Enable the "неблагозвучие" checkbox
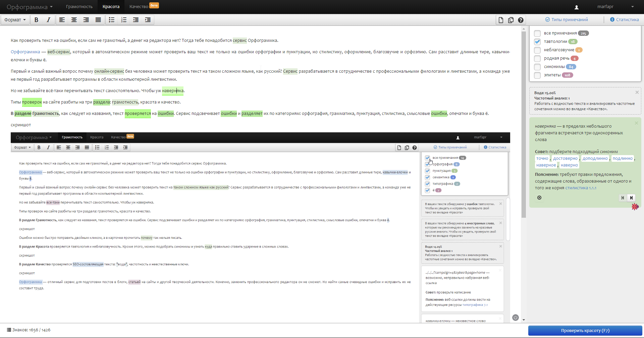The image size is (644, 338). coord(537,50)
